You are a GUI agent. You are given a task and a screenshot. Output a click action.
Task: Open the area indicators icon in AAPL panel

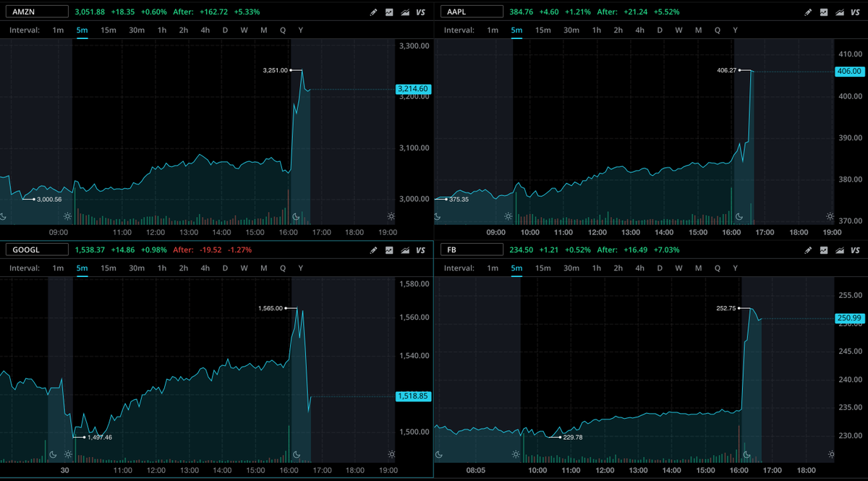pyautogui.click(x=841, y=12)
